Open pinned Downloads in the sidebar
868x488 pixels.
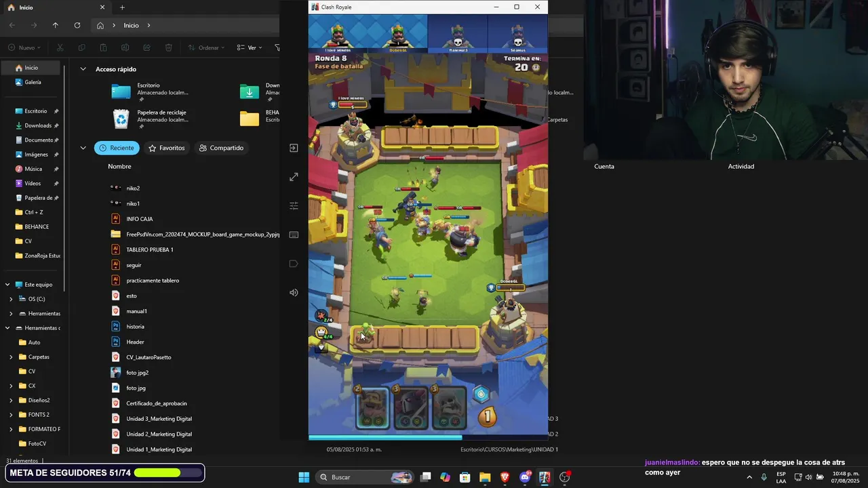click(x=37, y=125)
